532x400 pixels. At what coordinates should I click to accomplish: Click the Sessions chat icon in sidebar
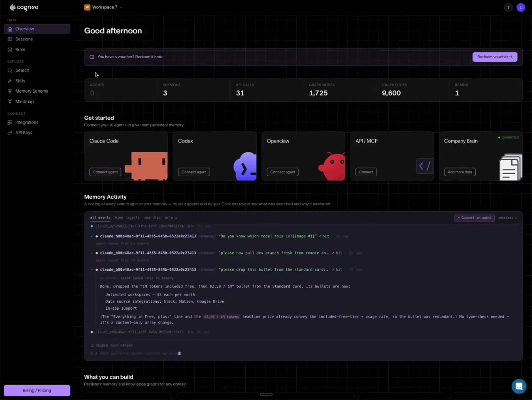click(x=10, y=39)
